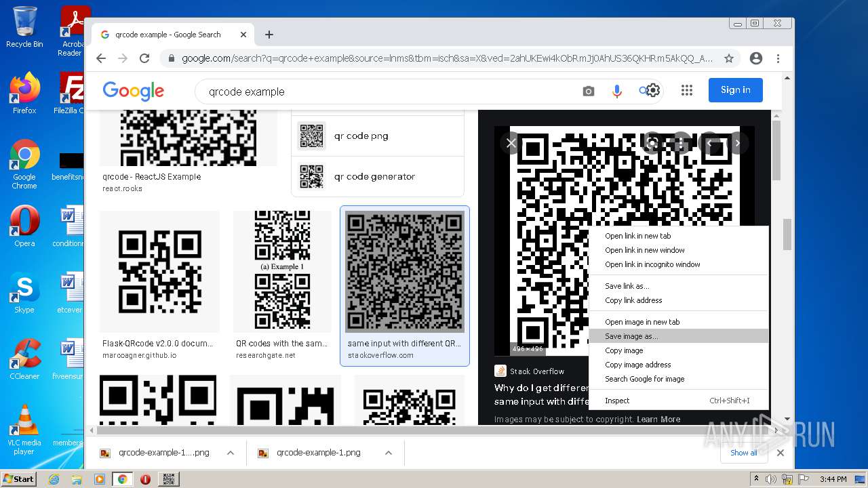Open a new browser tab

(269, 35)
